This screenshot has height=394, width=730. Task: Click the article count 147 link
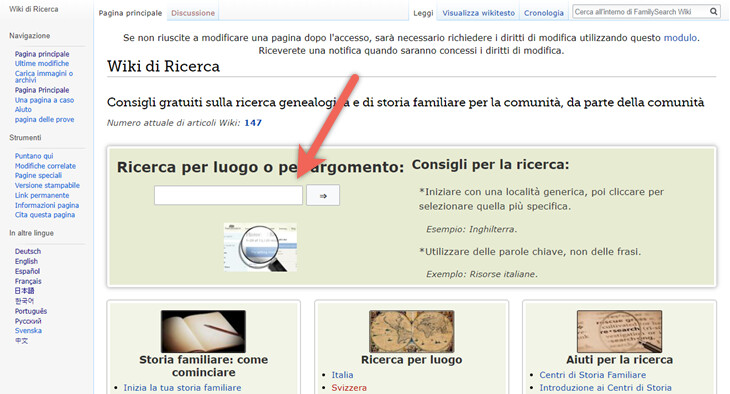[253, 123]
